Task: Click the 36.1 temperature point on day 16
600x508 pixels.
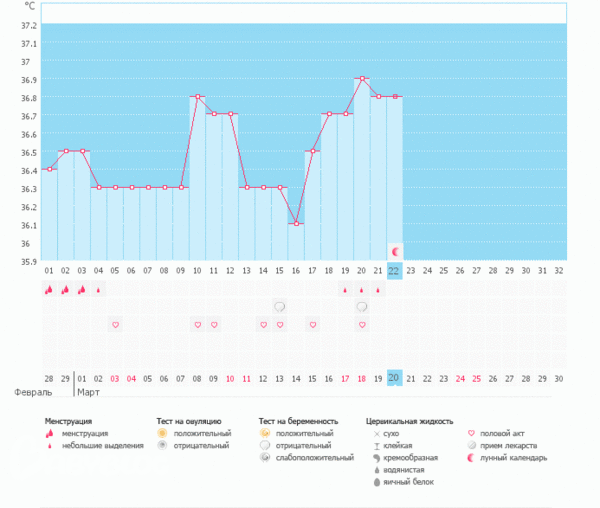Action: pyautogui.click(x=296, y=224)
